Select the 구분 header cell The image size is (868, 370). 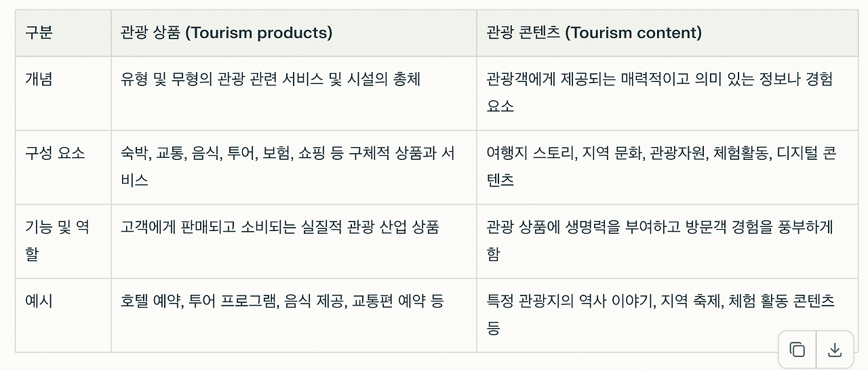(x=64, y=33)
